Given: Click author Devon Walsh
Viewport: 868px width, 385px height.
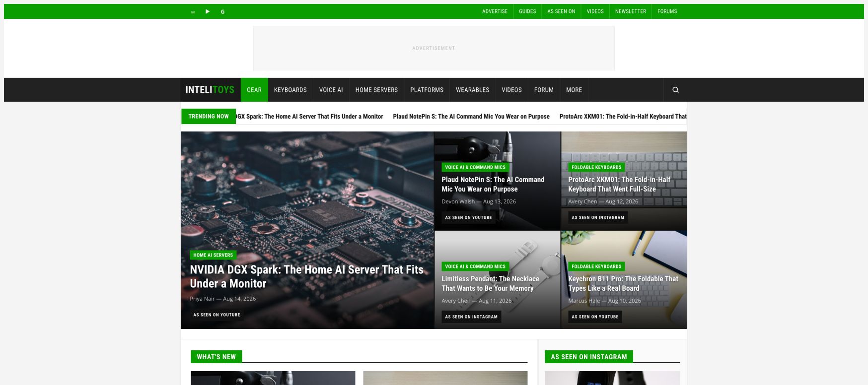Looking at the screenshot, I should [x=458, y=201].
